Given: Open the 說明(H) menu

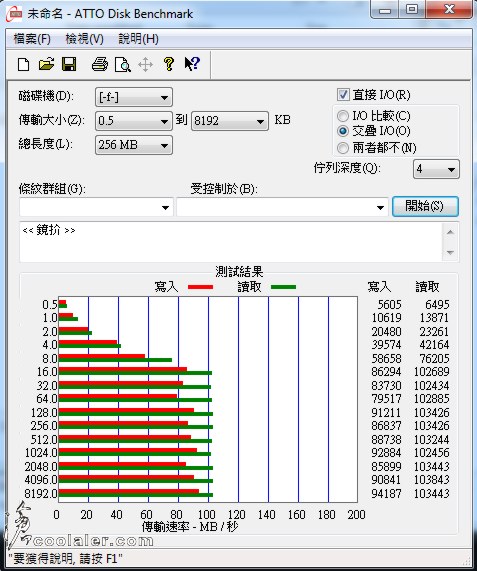Looking at the screenshot, I should 138,39.
